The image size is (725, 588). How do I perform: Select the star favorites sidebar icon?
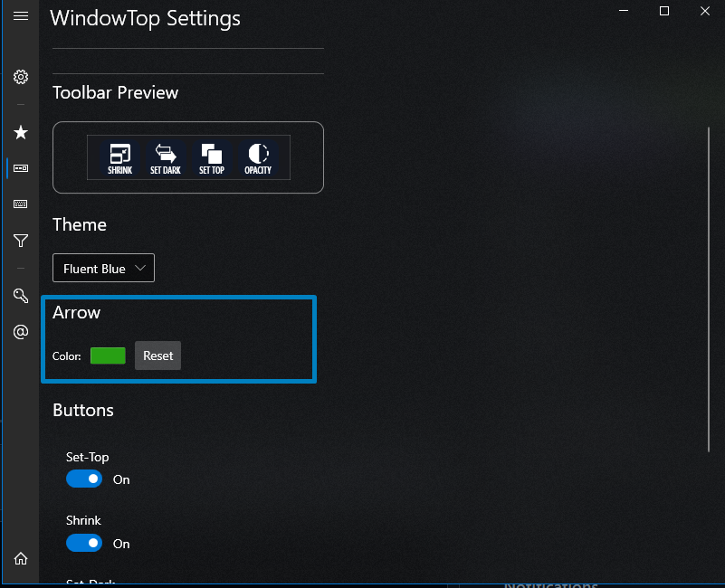21,132
